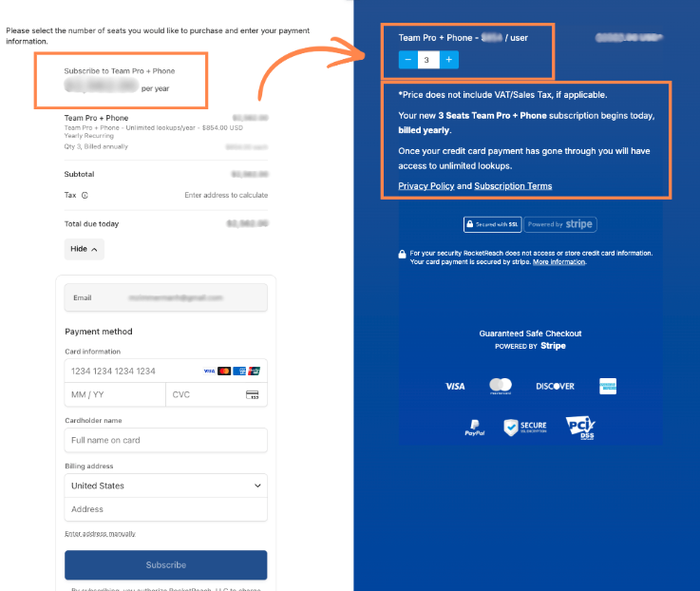Click Enter address manually link
Viewport: 700px width, 591px height.
tap(100, 534)
